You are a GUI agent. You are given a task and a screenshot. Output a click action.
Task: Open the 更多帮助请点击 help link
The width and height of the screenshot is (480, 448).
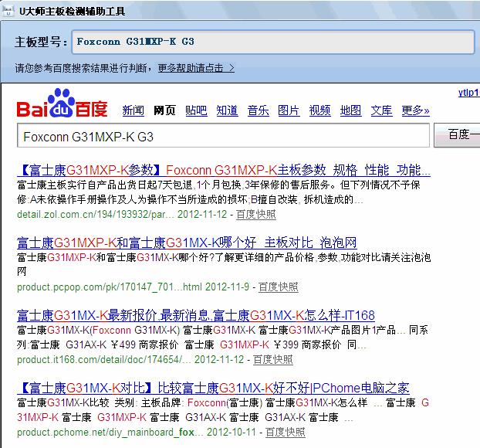point(196,68)
